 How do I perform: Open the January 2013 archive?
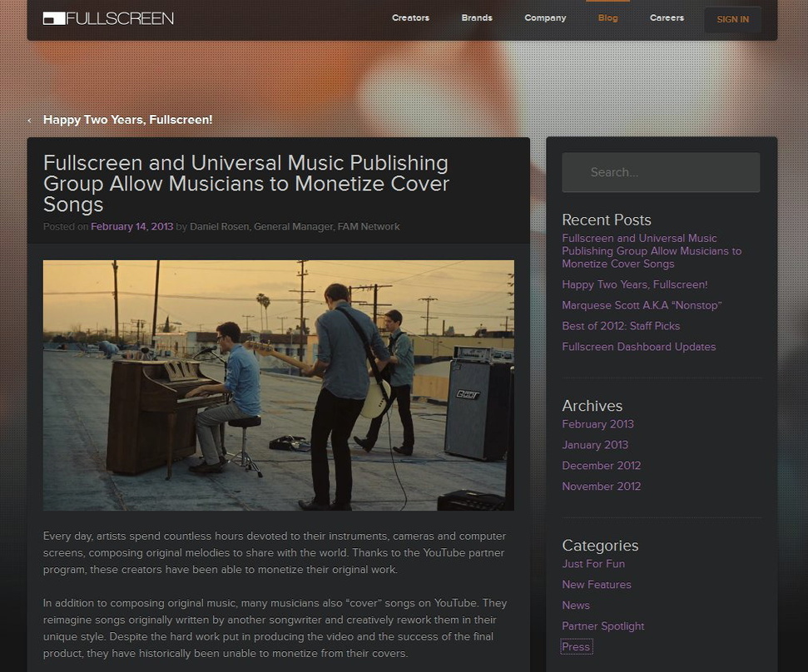pos(595,445)
